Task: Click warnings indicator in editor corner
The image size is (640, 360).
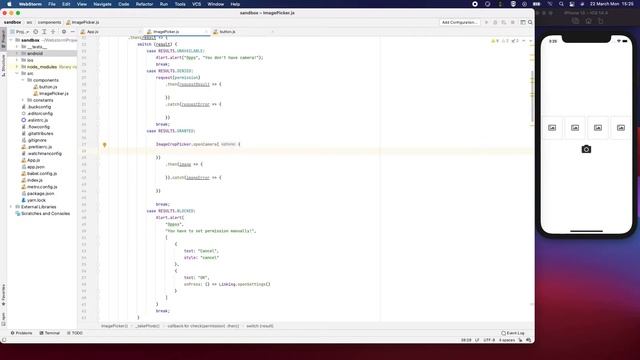Action: pyautogui.click(x=496, y=41)
